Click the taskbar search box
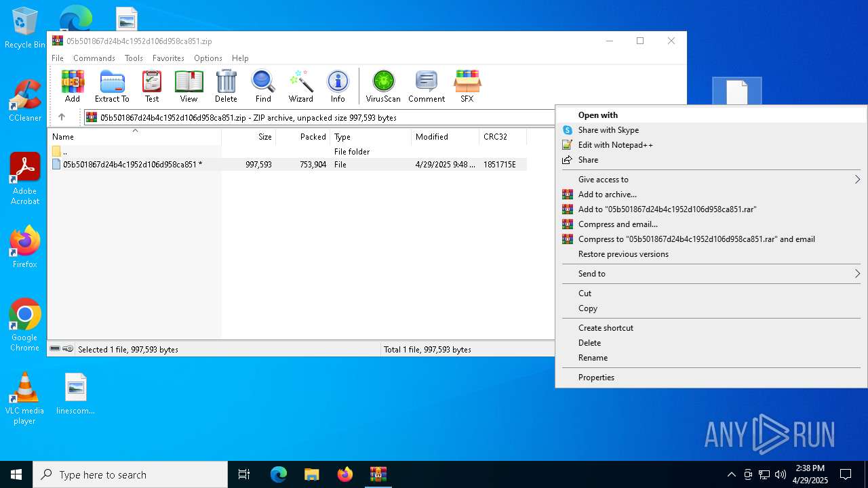Image resolution: width=868 pixels, height=488 pixels. click(x=130, y=474)
